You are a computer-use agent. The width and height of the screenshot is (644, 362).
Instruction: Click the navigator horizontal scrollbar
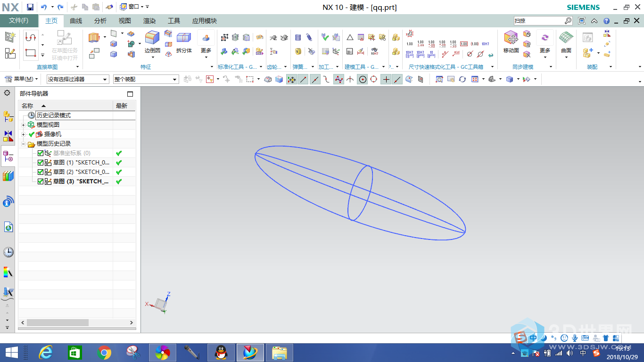coord(57,323)
